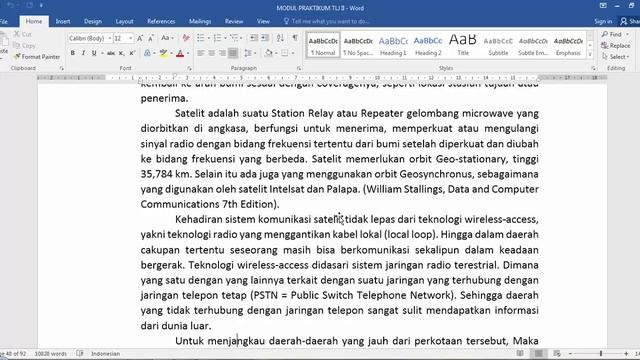
Task: Shrink font size button
Action: coord(151,38)
